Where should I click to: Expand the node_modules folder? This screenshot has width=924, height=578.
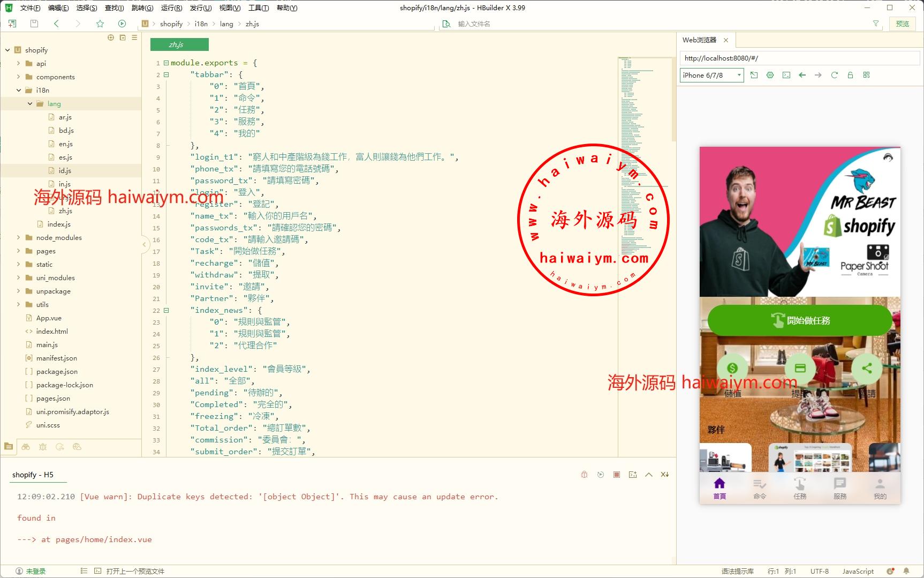(19, 237)
